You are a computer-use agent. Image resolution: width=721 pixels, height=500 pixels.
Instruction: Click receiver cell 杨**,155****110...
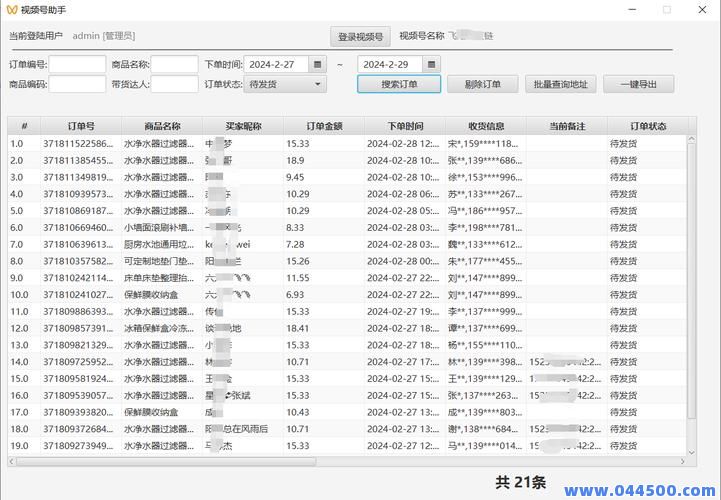485,345
